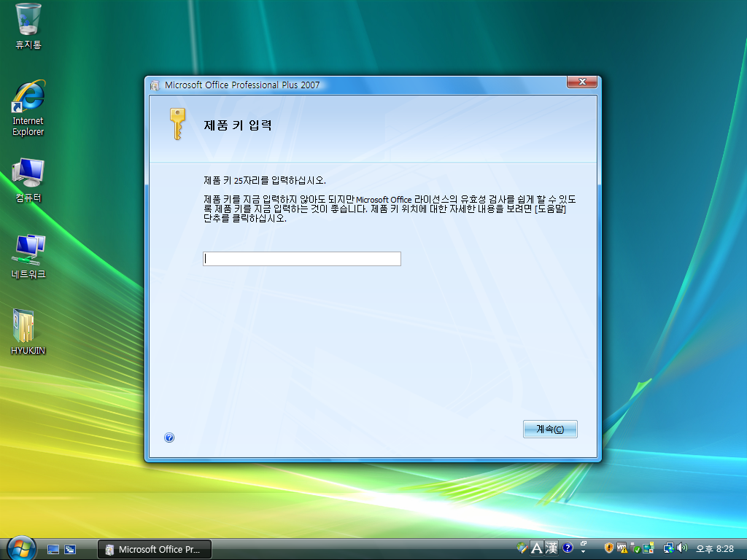
Task: Click the Safely Remove Hardware tray icon
Action: pyautogui.click(x=635, y=548)
